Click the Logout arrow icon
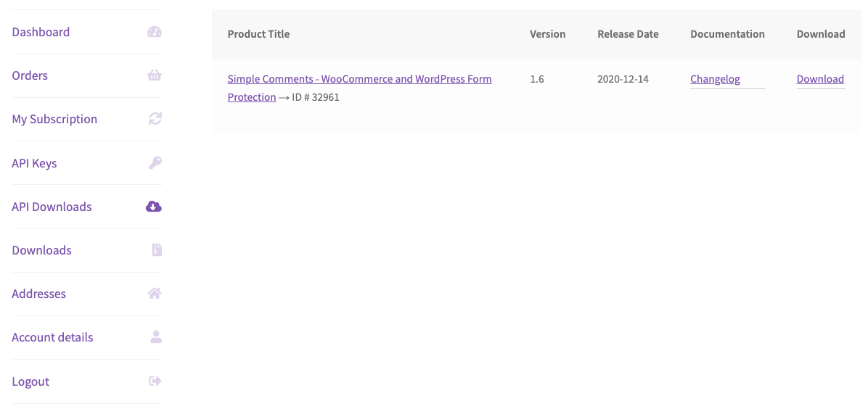 [155, 381]
